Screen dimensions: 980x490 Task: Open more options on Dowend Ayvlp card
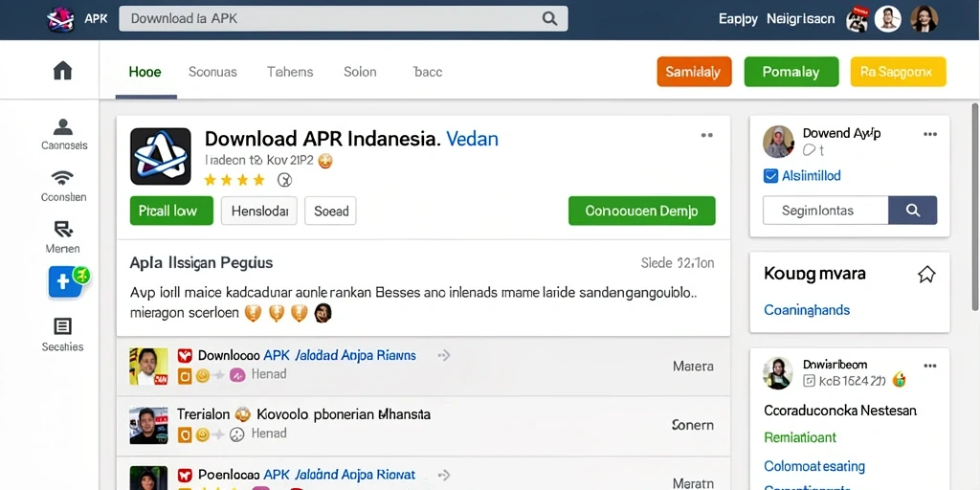coord(930,134)
